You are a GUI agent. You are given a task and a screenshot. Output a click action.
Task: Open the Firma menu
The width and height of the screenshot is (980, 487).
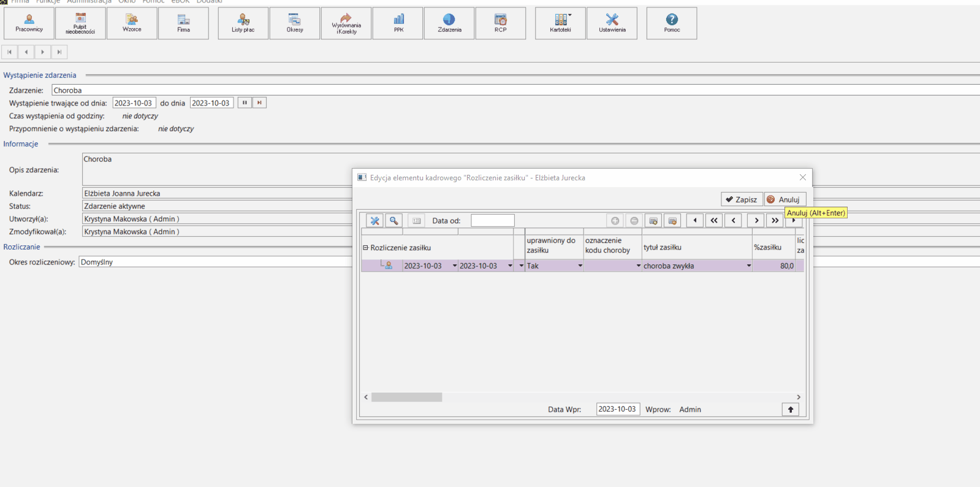coord(20,2)
